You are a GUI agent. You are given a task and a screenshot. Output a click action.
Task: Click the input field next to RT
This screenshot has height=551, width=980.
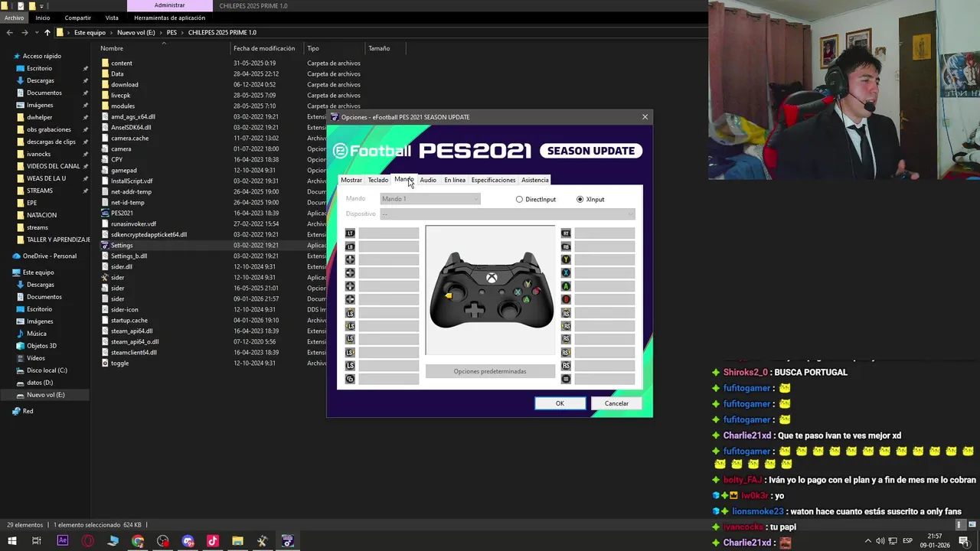tap(605, 233)
